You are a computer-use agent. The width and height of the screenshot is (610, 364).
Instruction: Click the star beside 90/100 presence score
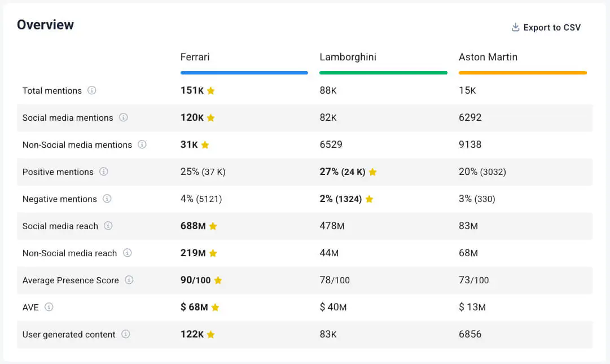coord(218,280)
